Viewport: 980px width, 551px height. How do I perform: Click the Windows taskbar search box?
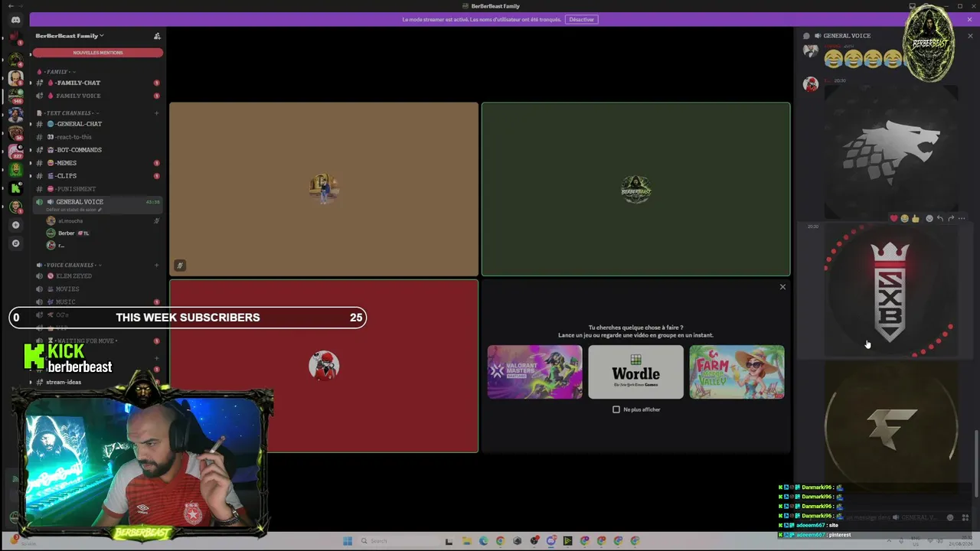click(398, 541)
